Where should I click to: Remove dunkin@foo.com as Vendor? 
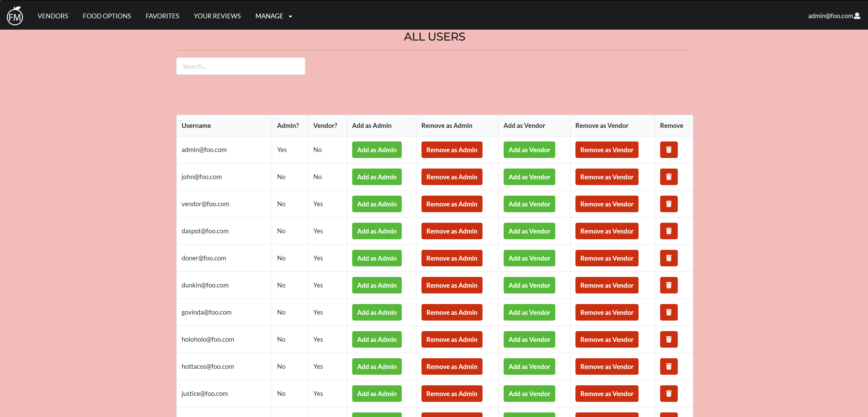point(606,285)
